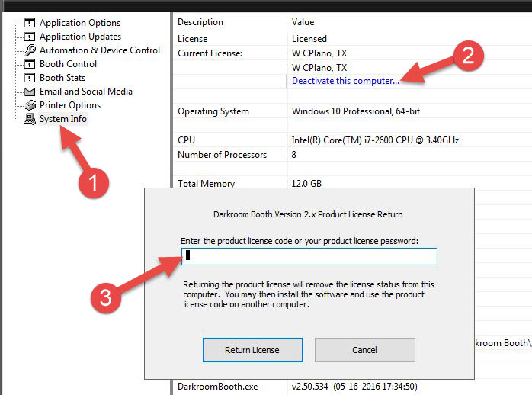Click the Application Updates tree icon
The width and height of the screenshot is (532, 395).
(30, 37)
